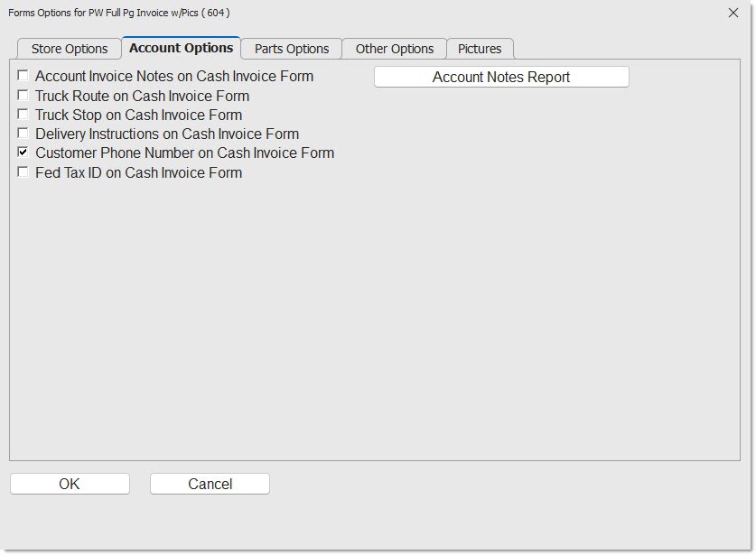This screenshot has width=756, height=555.
Task: Go to the Other Options tab
Action: click(x=394, y=49)
